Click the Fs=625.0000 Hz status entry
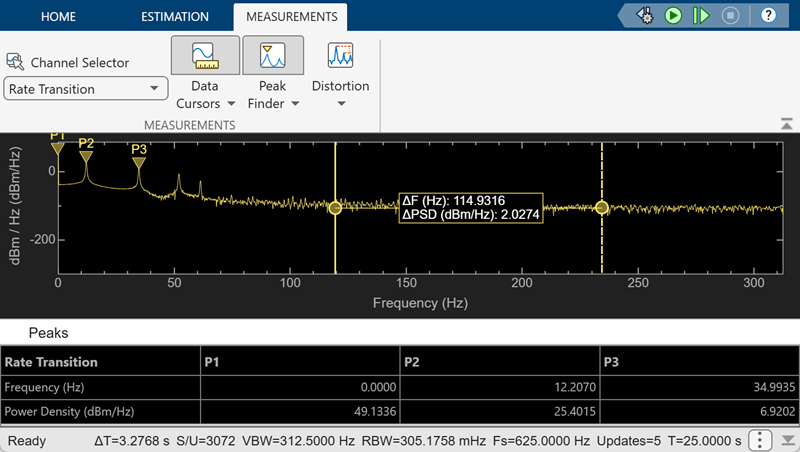This screenshot has height=452, width=800. tap(541, 441)
